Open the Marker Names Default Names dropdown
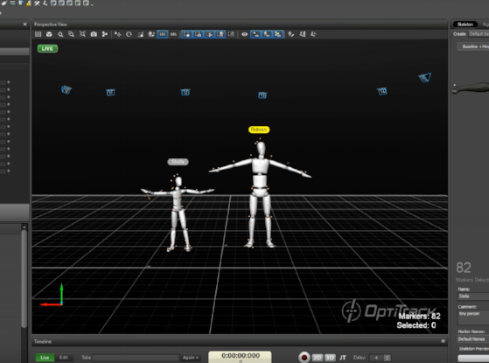This screenshot has height=363, width=489. point(473,339)
